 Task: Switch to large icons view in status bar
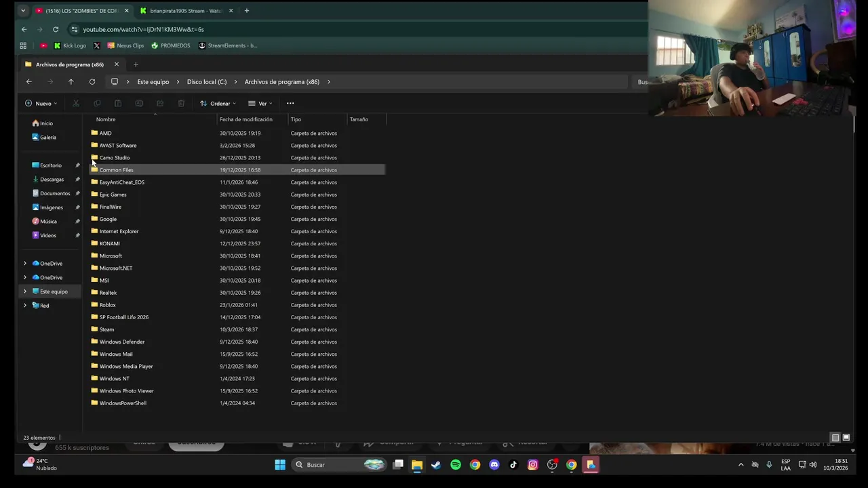tap(846, 438)
